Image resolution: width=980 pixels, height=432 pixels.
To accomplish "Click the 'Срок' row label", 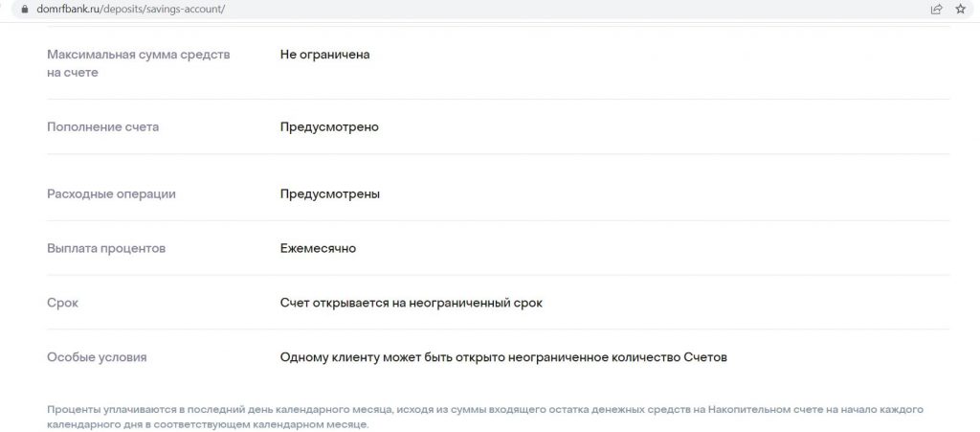I will [62, 304].
